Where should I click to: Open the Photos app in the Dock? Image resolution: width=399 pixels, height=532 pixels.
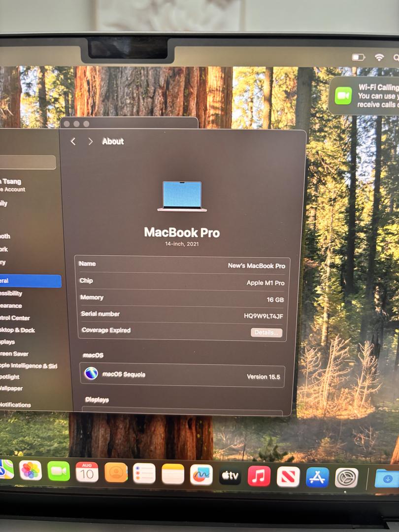click(x=31, y=470)
